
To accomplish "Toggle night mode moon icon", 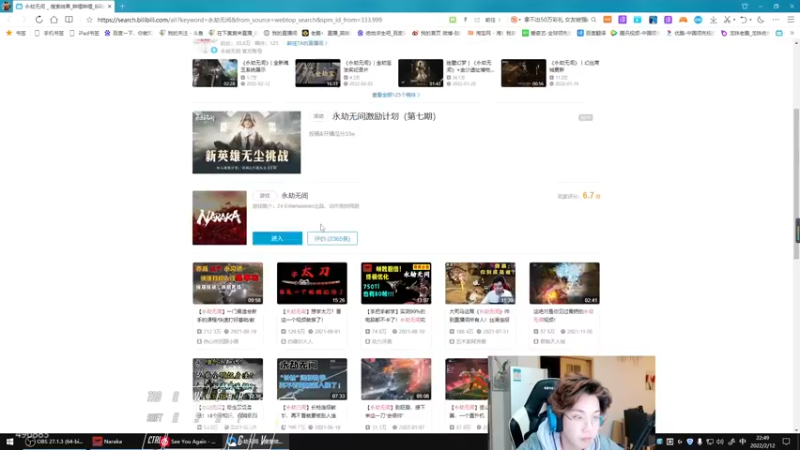I will click(x=761, y=20).
